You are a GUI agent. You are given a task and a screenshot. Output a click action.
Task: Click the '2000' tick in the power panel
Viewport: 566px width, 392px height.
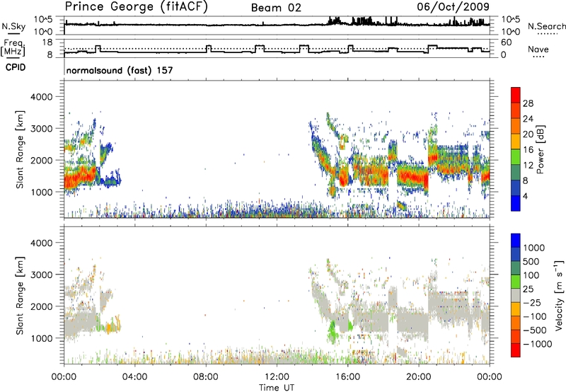pyautogui.click(x=42, y=160)
